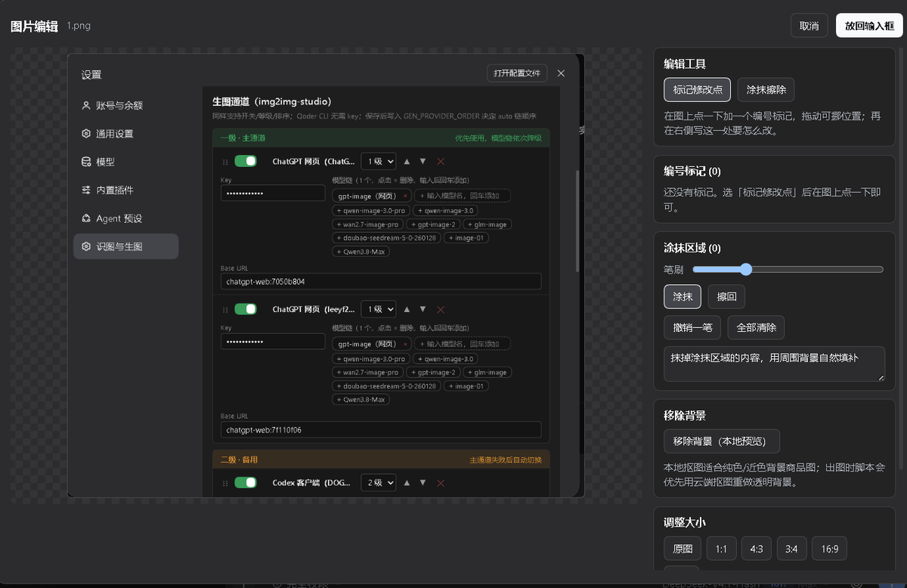The image size is (907, 588).
Task: Click the 模型 database icon in image
Action: pos(86,162)
